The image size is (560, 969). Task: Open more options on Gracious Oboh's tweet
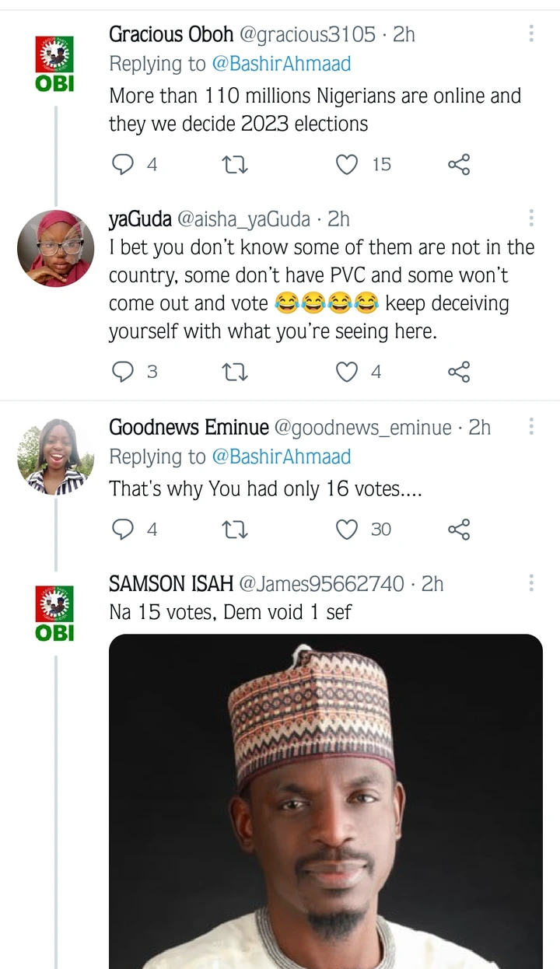tap(531, 33)
